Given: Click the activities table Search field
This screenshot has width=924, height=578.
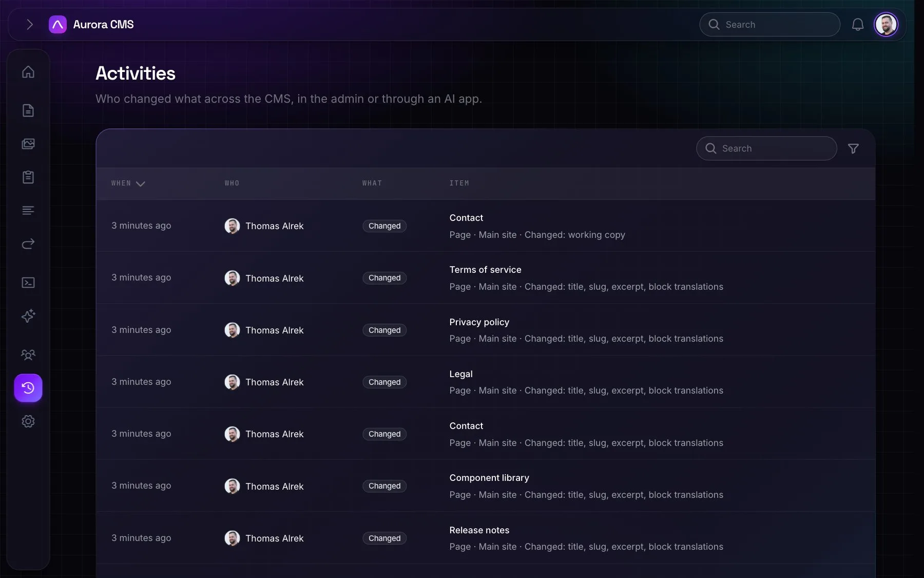Looking at the screenshot, I should click(x=766, y=148).
